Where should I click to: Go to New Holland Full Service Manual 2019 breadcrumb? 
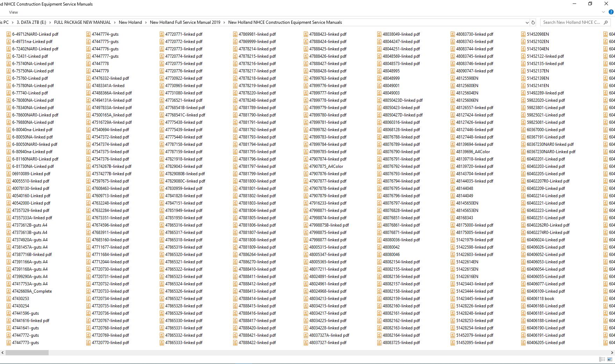pyautogui.click(x=185, y=22)
